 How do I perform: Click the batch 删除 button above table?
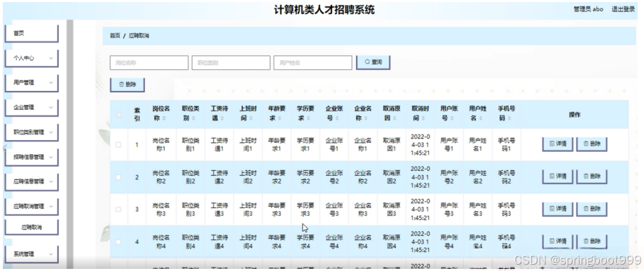coord(128,85)
